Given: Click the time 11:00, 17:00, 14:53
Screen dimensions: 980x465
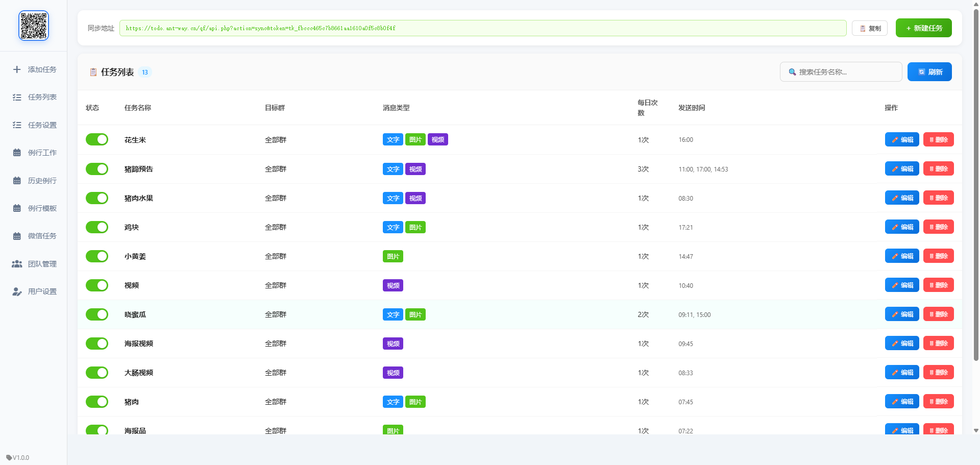Looking at the screenshot, I should pos(703,169).
